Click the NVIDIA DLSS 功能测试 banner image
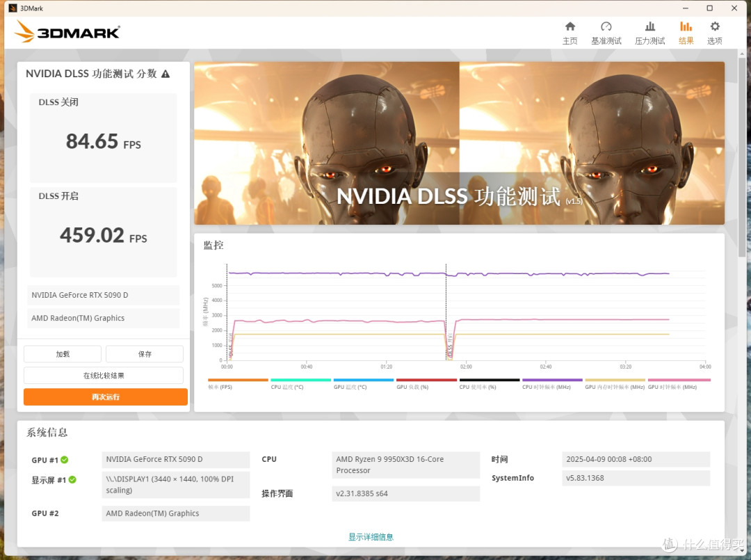 click(460, 143)
